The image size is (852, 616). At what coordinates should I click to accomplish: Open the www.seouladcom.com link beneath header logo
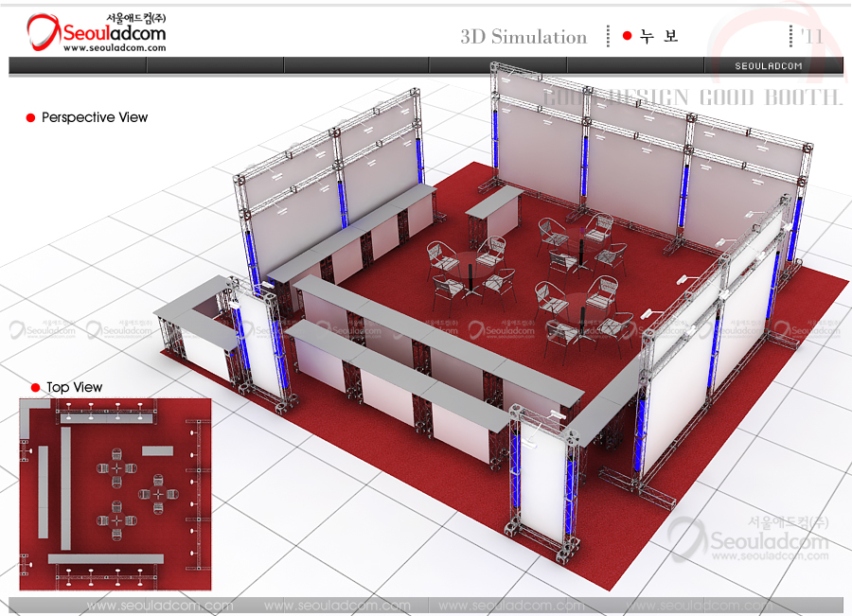click(114, 47)
